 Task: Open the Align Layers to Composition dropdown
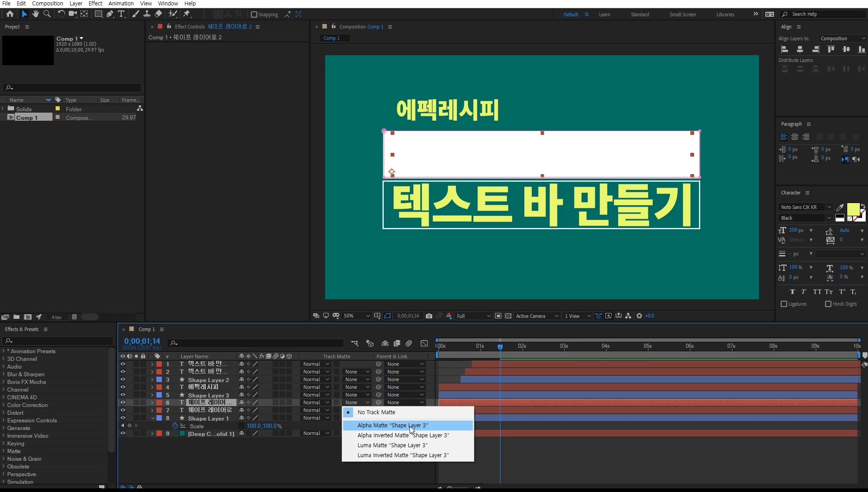point(842,38)
